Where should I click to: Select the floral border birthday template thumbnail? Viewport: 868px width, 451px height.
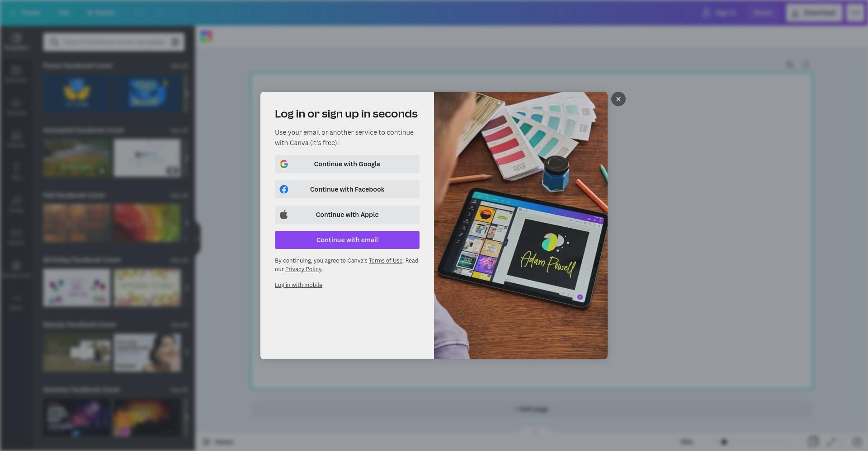pos(147,287)
